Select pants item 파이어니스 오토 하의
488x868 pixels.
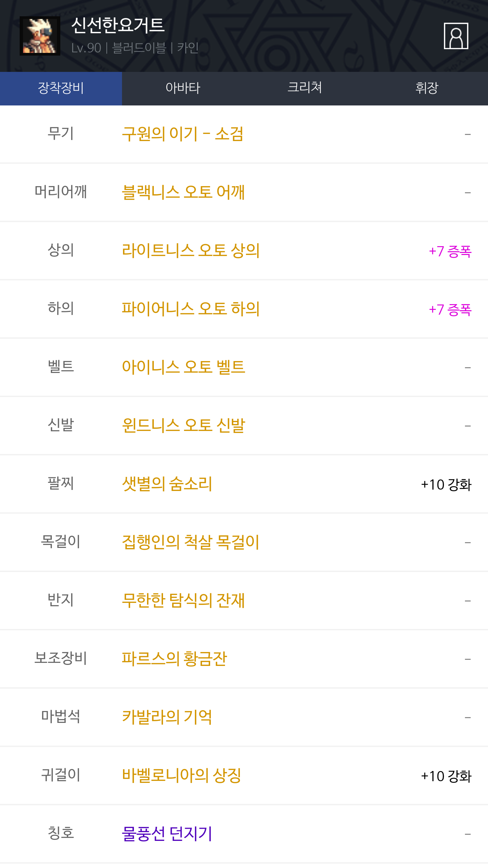191,309
